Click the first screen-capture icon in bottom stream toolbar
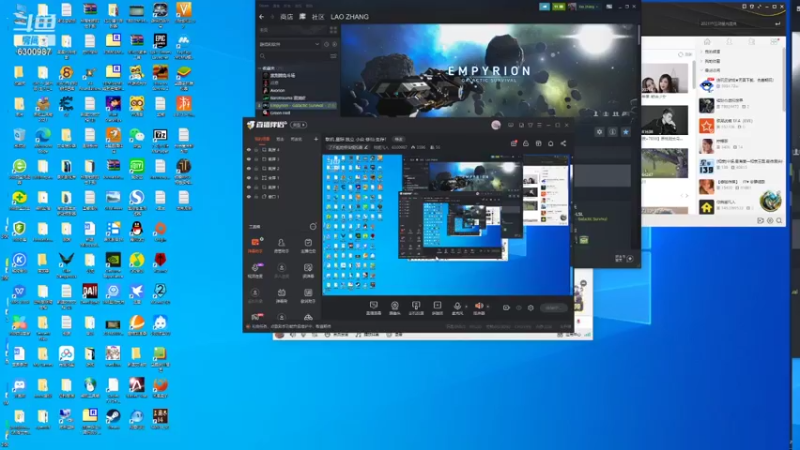800x450 pixels. (x=373, y=307)
